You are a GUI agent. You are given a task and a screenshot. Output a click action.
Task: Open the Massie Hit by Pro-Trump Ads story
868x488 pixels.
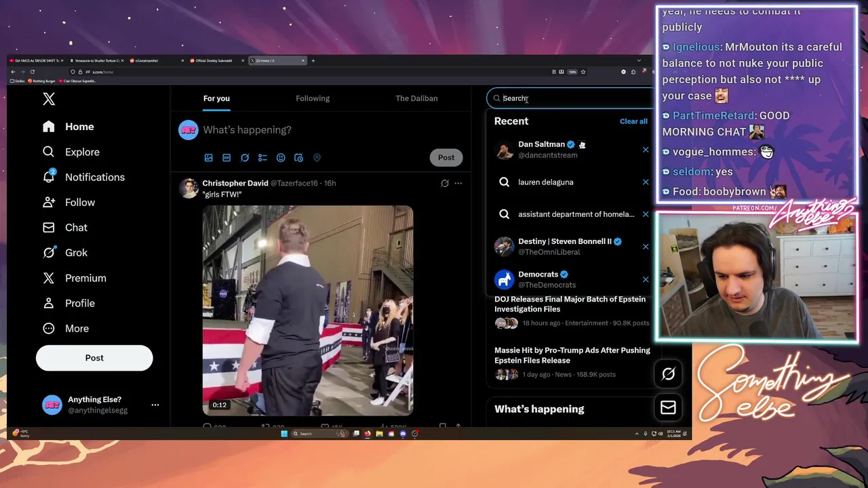coord(572,355)
